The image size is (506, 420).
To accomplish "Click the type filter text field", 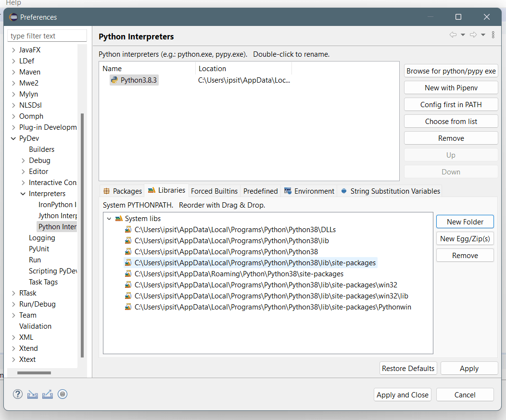I will click(x=47, y=36).
